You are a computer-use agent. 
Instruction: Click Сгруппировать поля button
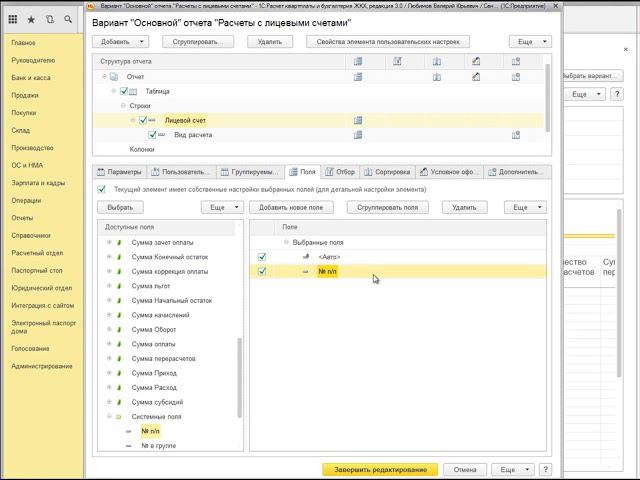coord(387,207)
